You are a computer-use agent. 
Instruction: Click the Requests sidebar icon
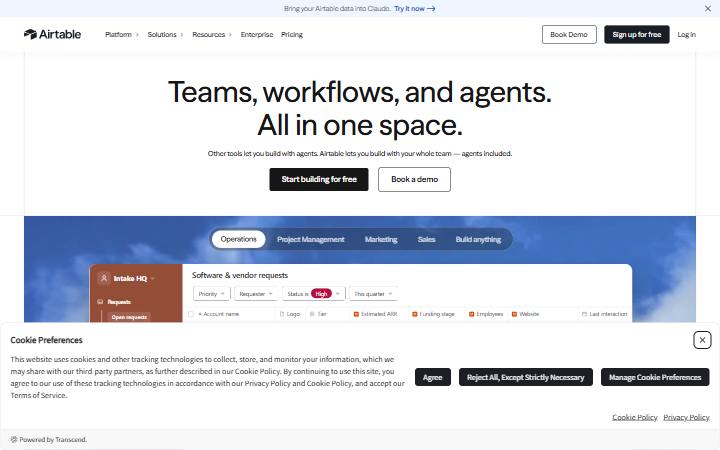pos(100,302)
